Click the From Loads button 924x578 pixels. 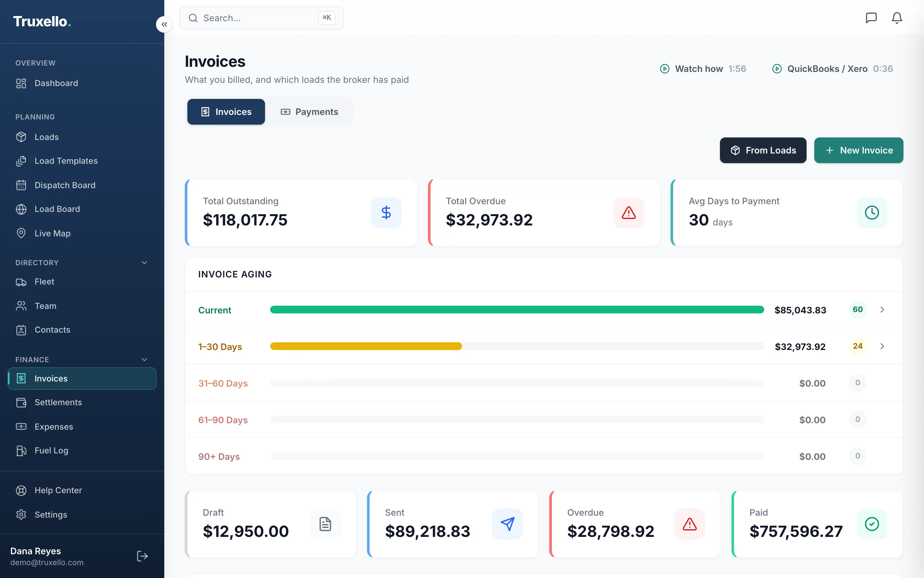click(763, 150)
